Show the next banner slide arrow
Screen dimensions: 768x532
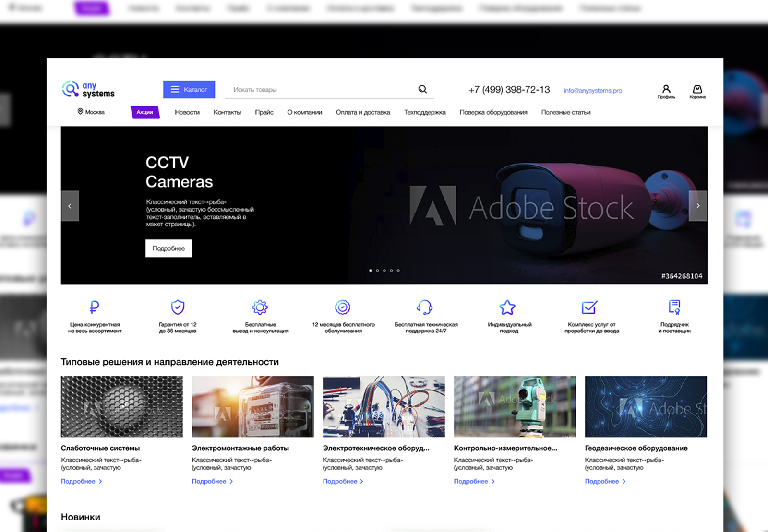pyautogui.click(x=698, y=206)
